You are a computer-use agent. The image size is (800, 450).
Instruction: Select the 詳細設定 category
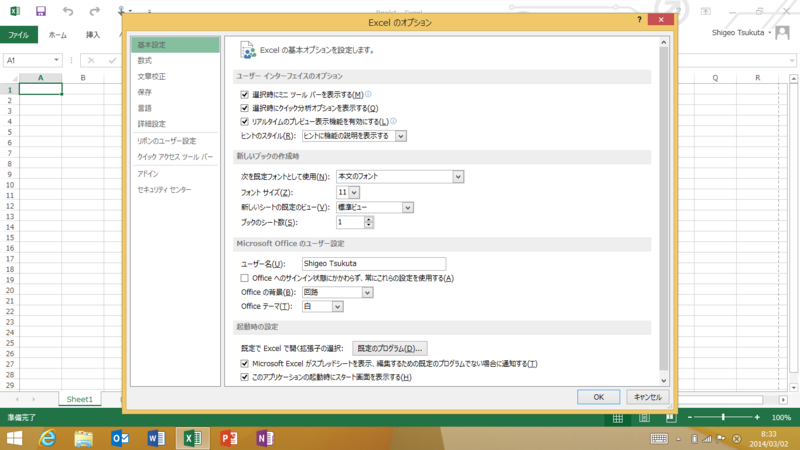(175, 124)
